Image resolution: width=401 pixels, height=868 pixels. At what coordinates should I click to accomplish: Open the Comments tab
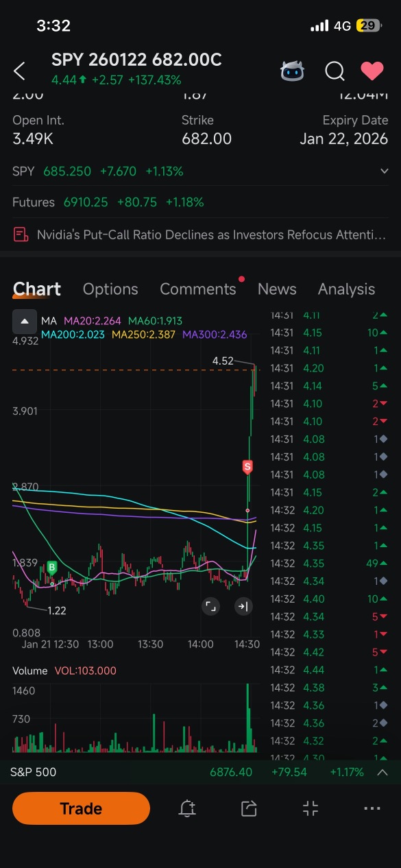point(198,289)
